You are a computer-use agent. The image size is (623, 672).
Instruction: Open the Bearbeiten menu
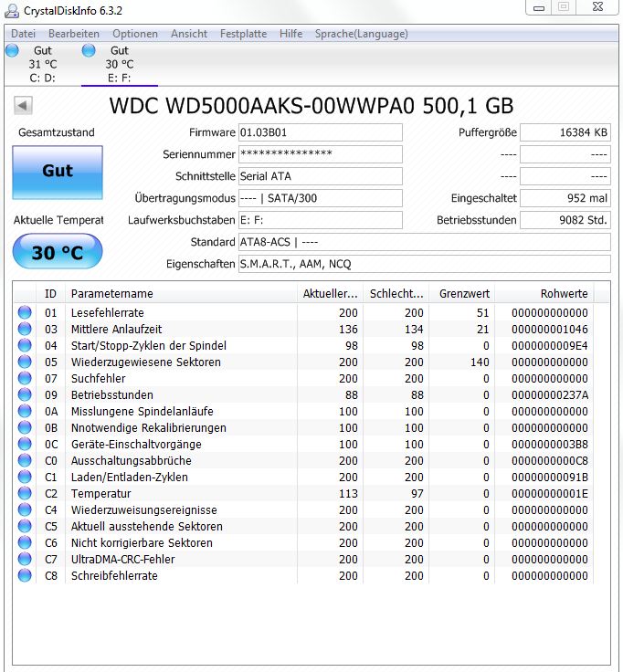click(x=74, y=34)
